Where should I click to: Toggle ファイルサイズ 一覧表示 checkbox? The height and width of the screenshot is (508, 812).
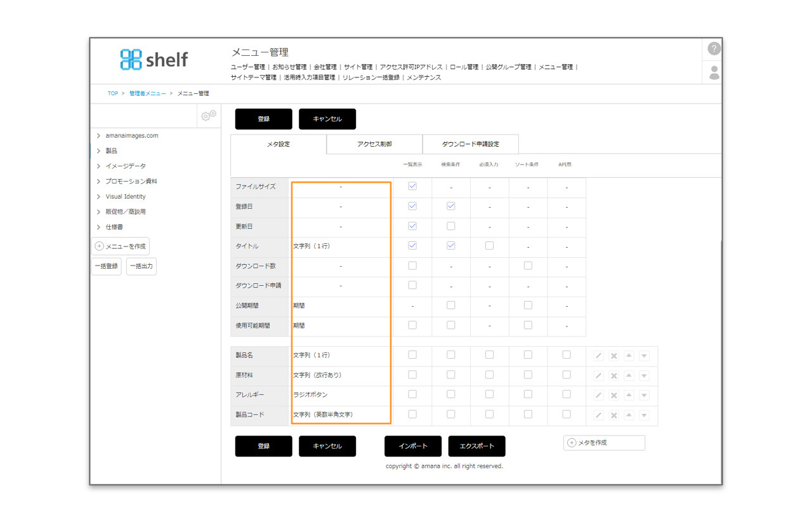click(412, 186)
